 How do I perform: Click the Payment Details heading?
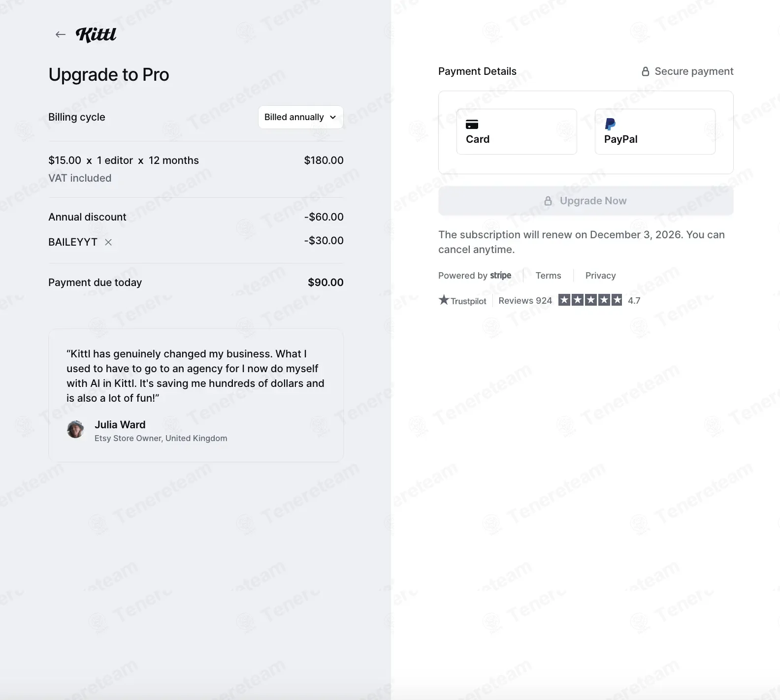pyautogui.click(x=477, y=71)
